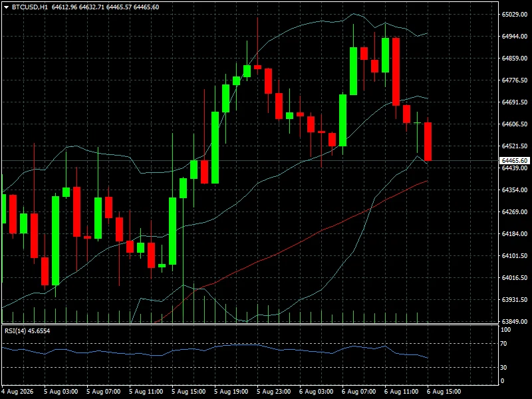Click the RSI 30 level label

point(503,368)
